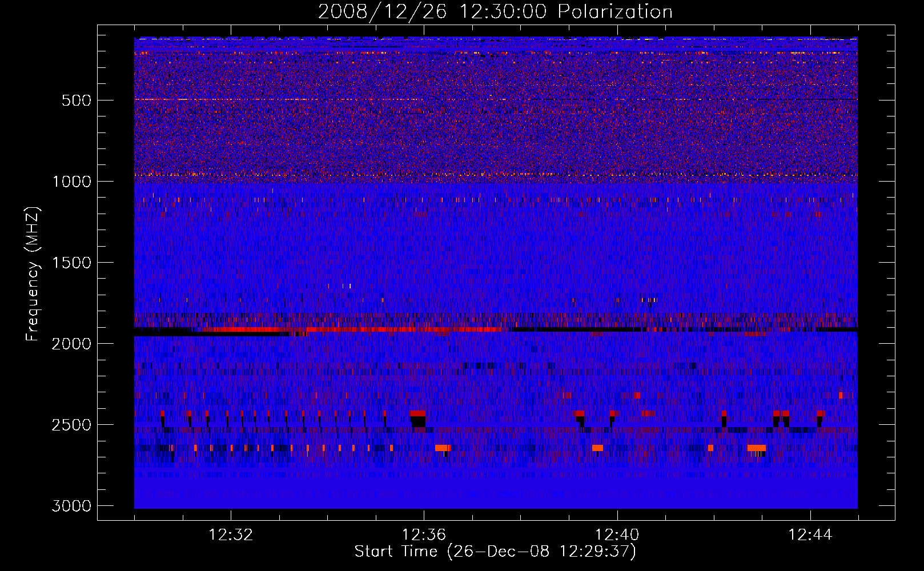Screen dimensions: 924x571
Task: Click the 1500 frequency tick label
Action: point(71,263)
